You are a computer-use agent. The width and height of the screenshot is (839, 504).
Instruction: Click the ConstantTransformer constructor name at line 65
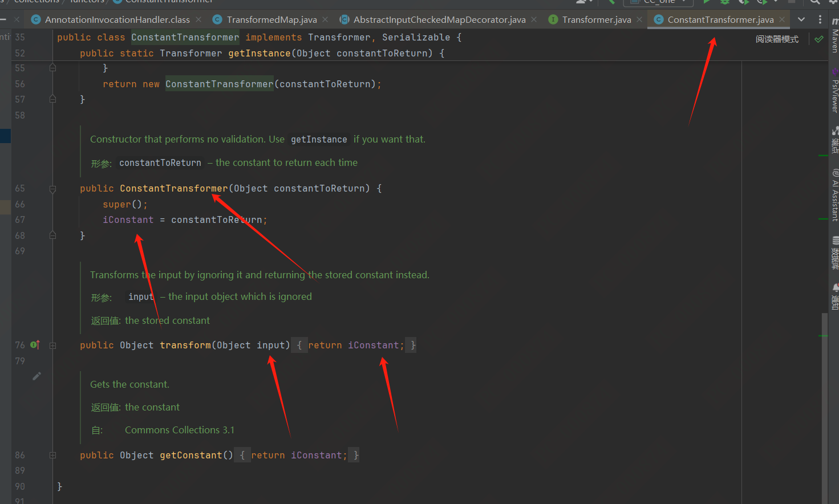[173, 189]
